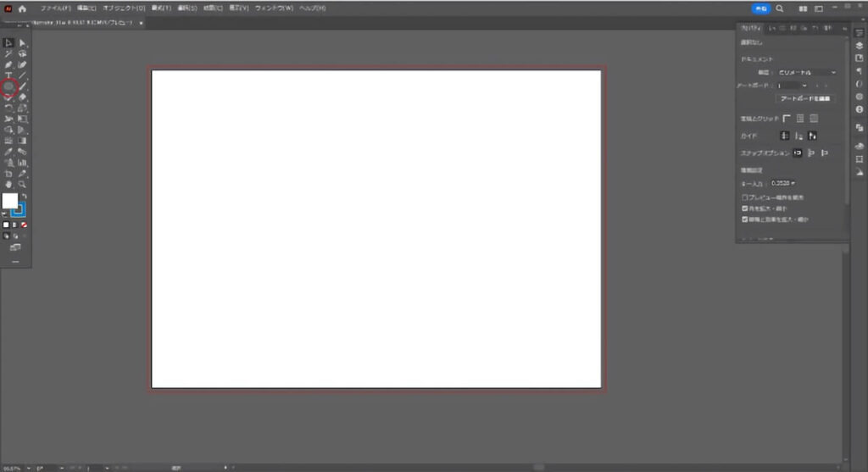Click the アートボードを編集 button
The width and height of the screenshot is (868, 472).
tap(805, 98)
